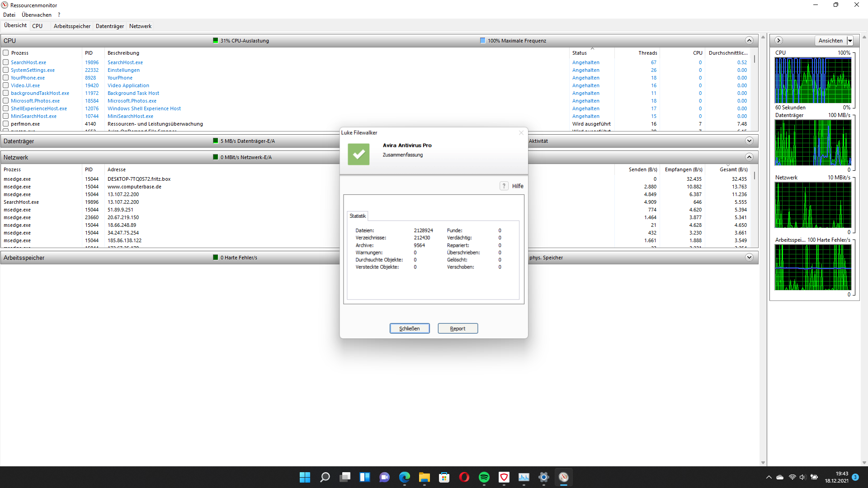This screenshot has width=868, height=488.
Task: Click the Schließen button
Action: (409, 328)
